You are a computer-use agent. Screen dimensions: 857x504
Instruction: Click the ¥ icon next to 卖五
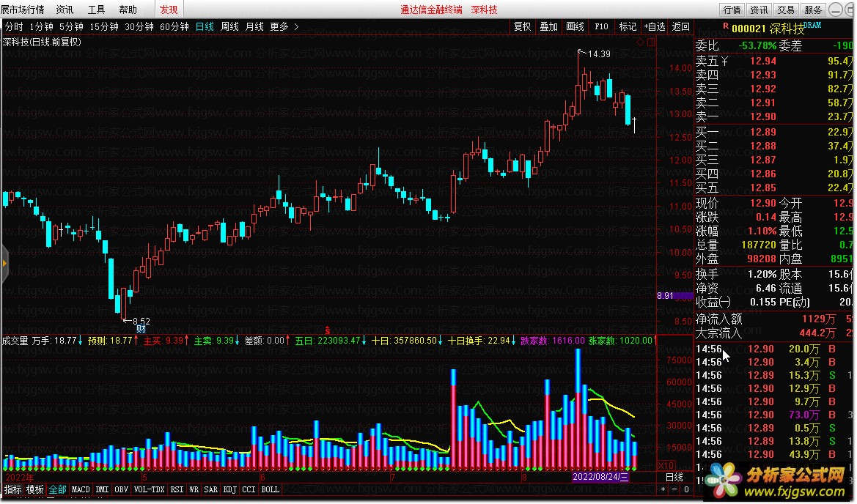(725, 61)
